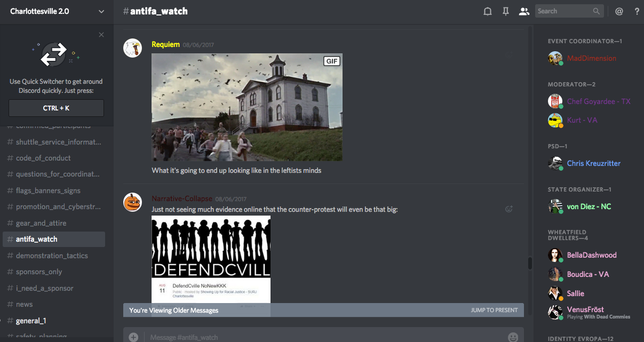
Task: Close the Quick Switcher tip
Action: (x=101, y=35)
